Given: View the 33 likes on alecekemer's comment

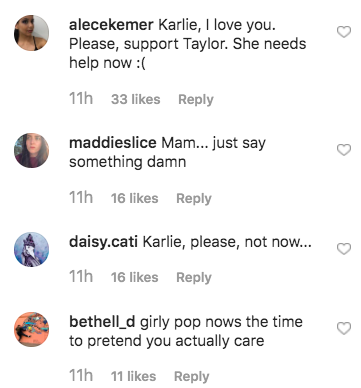Looking at the screenshot, I should [136, 99].
